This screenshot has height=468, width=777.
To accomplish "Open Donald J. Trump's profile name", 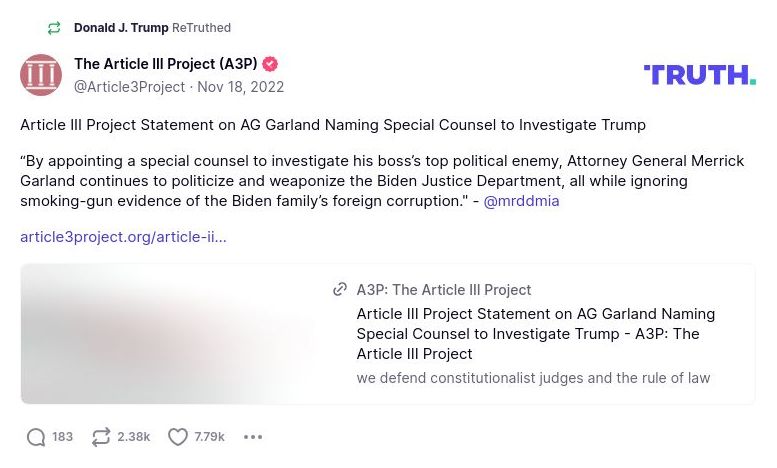I will 121,28.
